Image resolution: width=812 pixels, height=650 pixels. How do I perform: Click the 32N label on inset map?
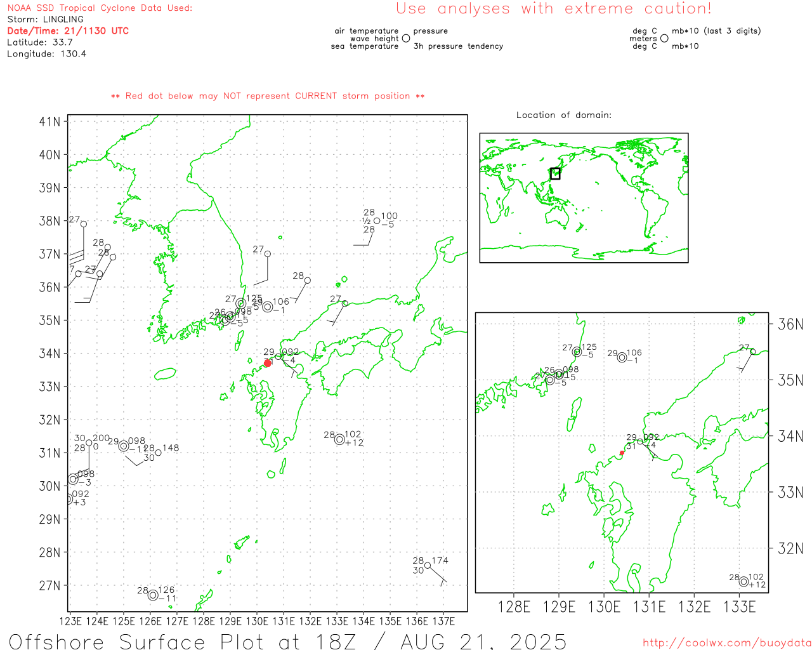(x=790, y=548)
